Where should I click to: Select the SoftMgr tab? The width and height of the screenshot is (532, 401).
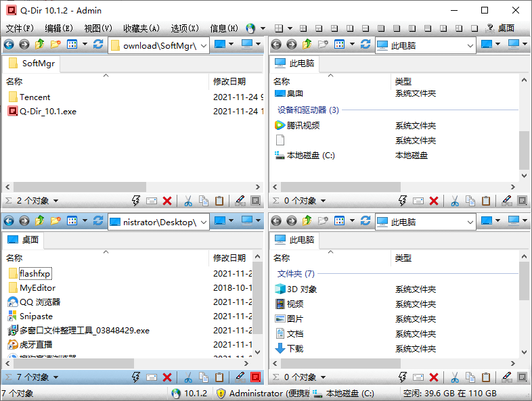tap(31, 64)
